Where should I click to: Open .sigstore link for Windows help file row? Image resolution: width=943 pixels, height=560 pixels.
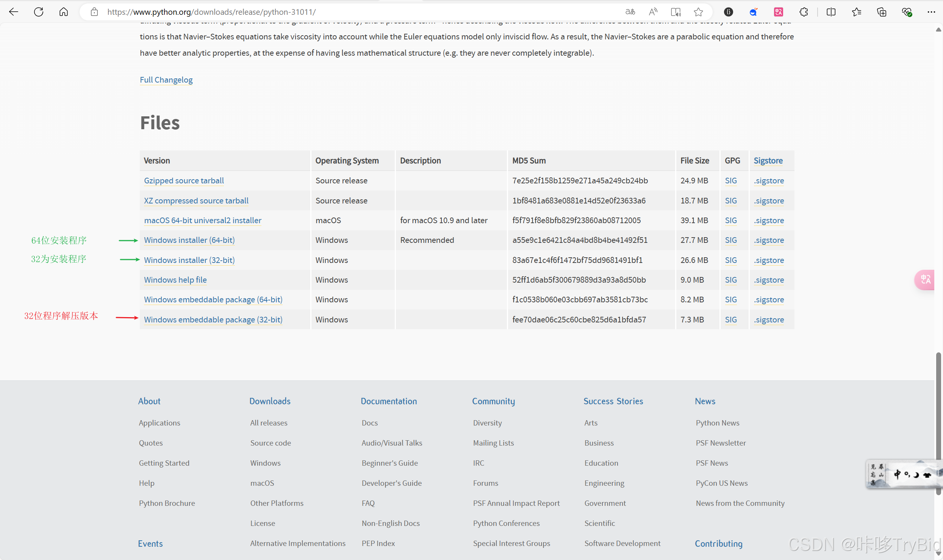click(768, 280)
